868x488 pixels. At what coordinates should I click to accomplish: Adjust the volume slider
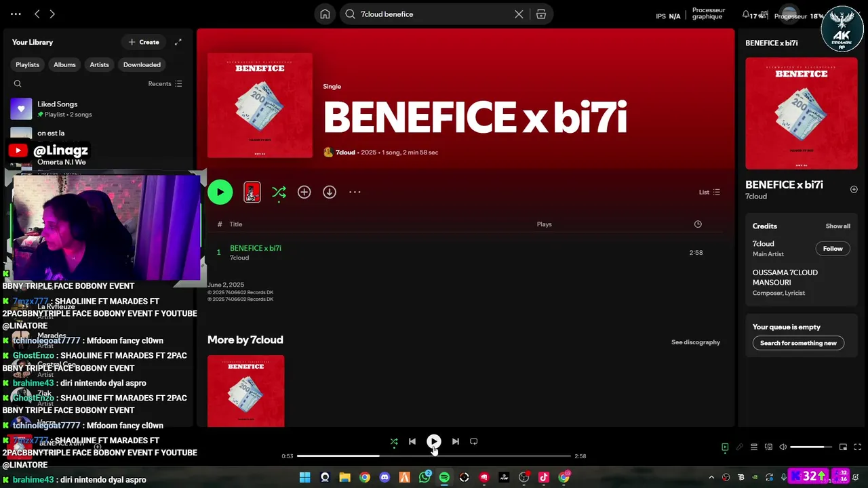coord(811,447)
